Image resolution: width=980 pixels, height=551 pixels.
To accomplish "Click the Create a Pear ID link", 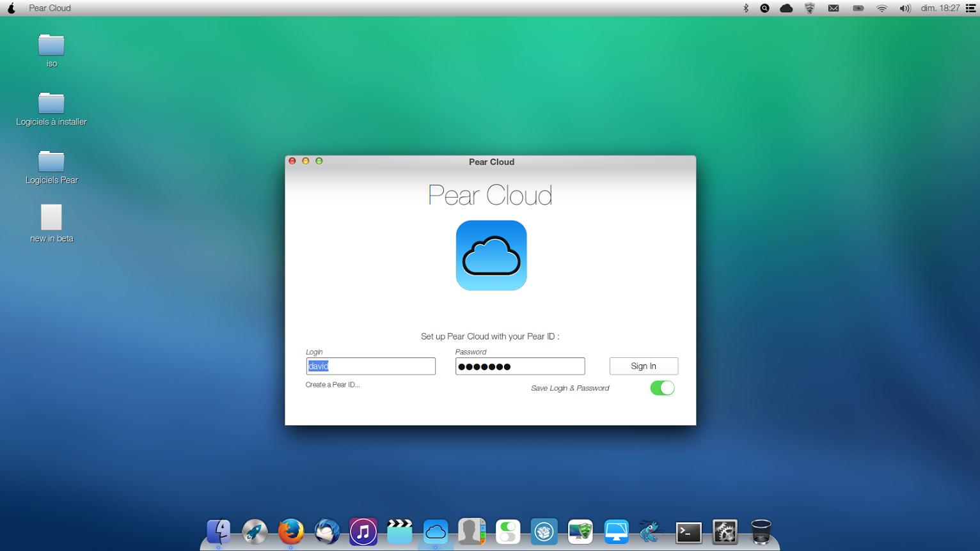I will (333, 385).
